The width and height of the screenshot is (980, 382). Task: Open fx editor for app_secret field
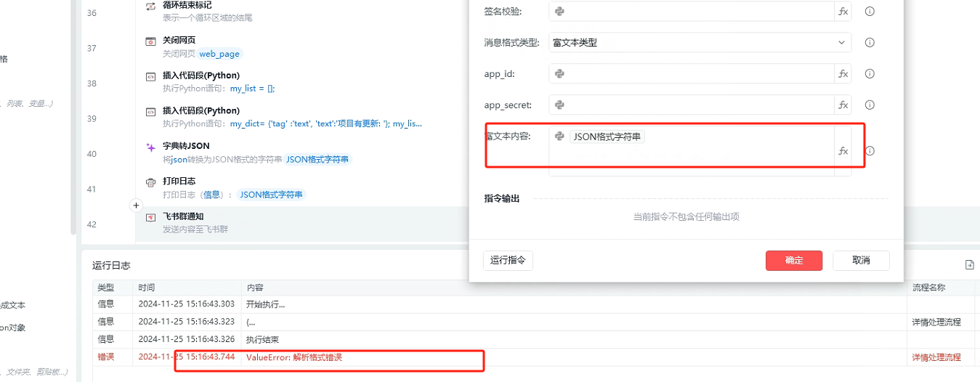point(843,105)
